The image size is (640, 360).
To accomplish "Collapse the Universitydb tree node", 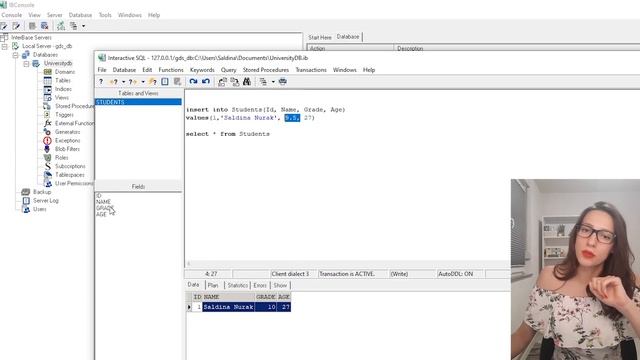I will point(26,64).
